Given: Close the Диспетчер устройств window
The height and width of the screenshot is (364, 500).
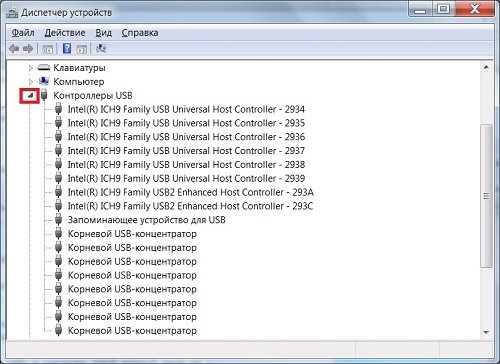Looking at the screenshot, I should [474, 9].
